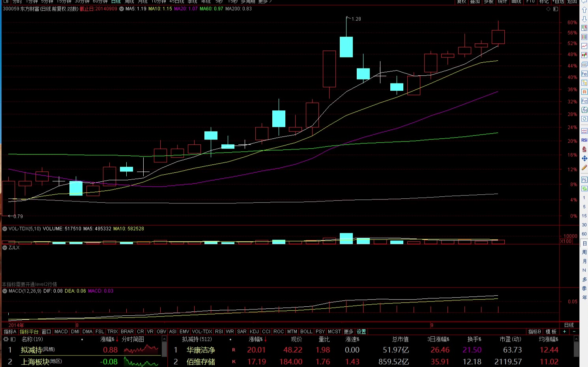
Task: Expand the MACD indicator panel dropdown arrow
Action: [5, 291]
